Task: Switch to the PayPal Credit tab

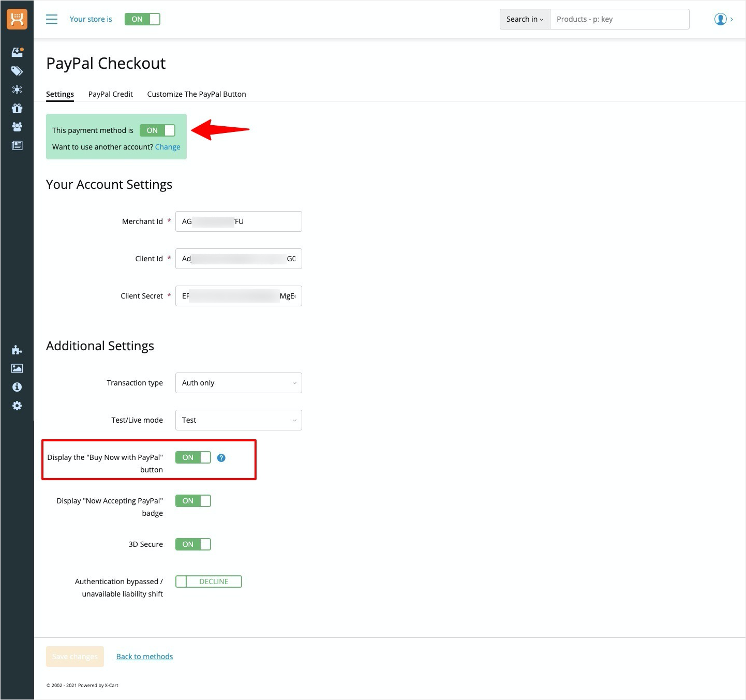Action: tap(110, 94)
